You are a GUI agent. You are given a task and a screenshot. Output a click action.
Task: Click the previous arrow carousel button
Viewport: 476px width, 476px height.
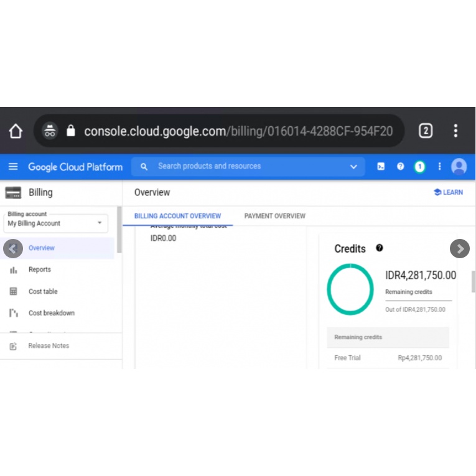click(12, 249)
